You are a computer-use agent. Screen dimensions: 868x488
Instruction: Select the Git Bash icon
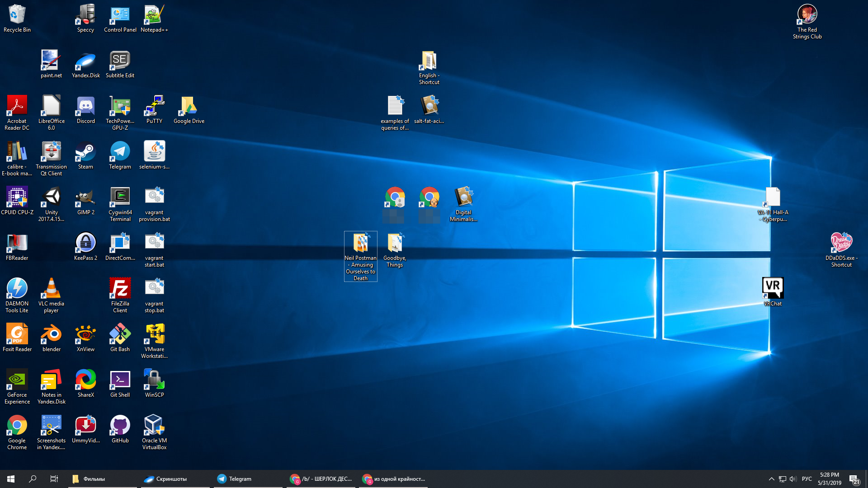120,338
